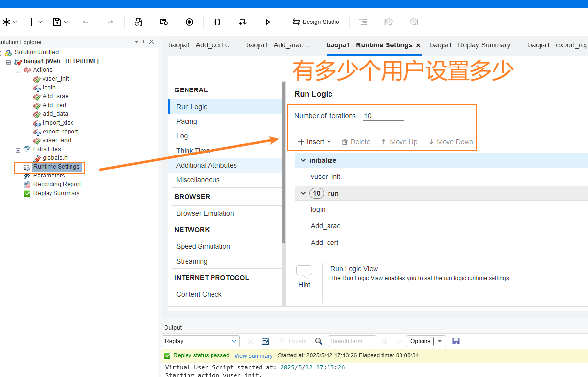The height and width of the screenshot is (377, 588).
Task: Open Streaming network settings
Action: coord(192,261)
